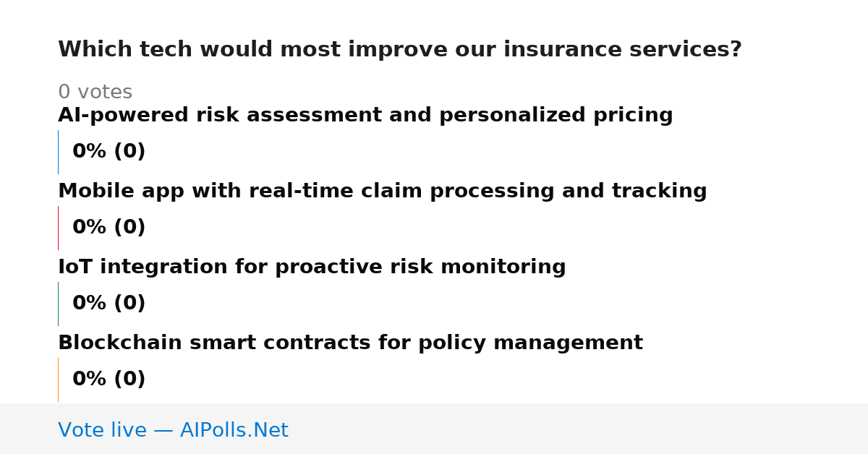This screenshot has width=868, height=454.
Task: Click the 0% result for Mobile app option
Action: point(90,228)
